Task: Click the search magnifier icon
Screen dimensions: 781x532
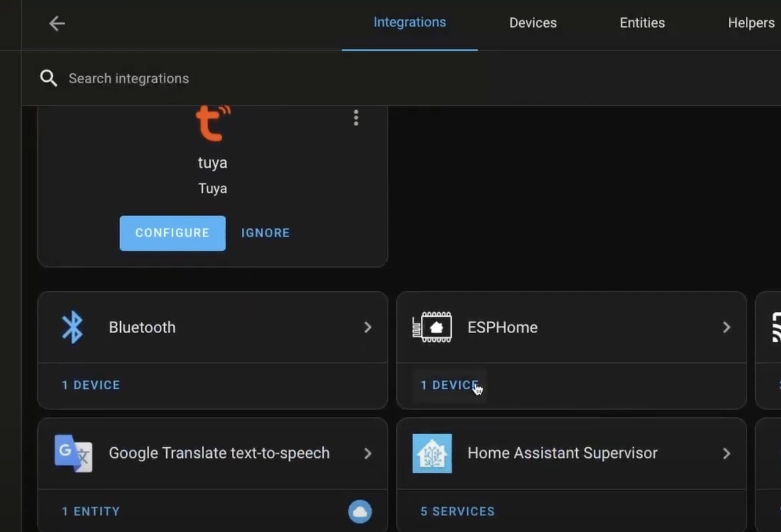Action: 48,78
